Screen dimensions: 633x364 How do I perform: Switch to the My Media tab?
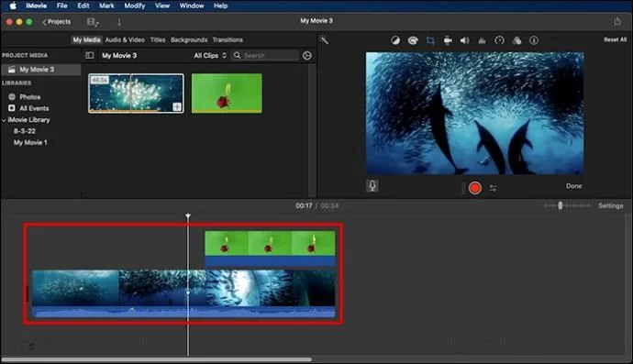86,39
